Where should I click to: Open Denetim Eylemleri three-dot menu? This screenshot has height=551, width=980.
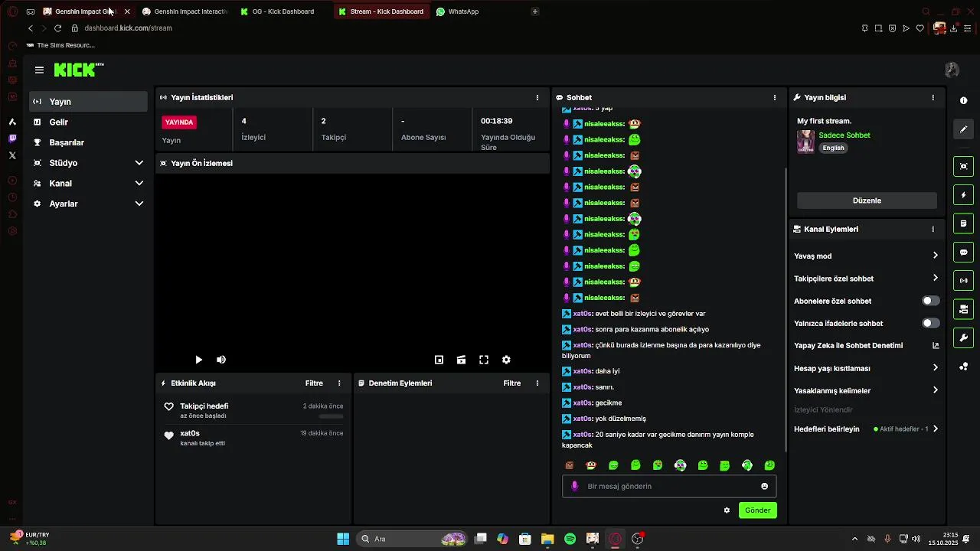click(x=537, y=383)
